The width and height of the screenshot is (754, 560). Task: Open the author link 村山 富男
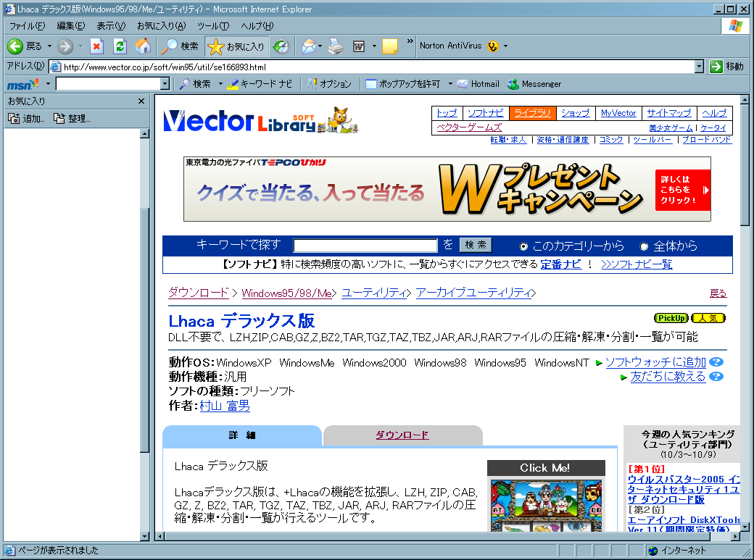click(x=225, y=406)
